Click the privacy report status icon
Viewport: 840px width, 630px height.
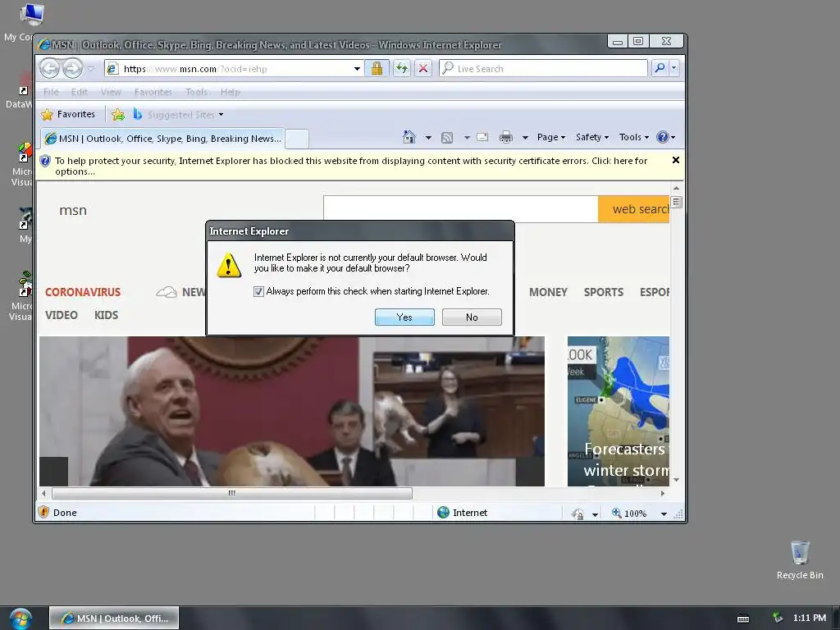pos(577,514)
